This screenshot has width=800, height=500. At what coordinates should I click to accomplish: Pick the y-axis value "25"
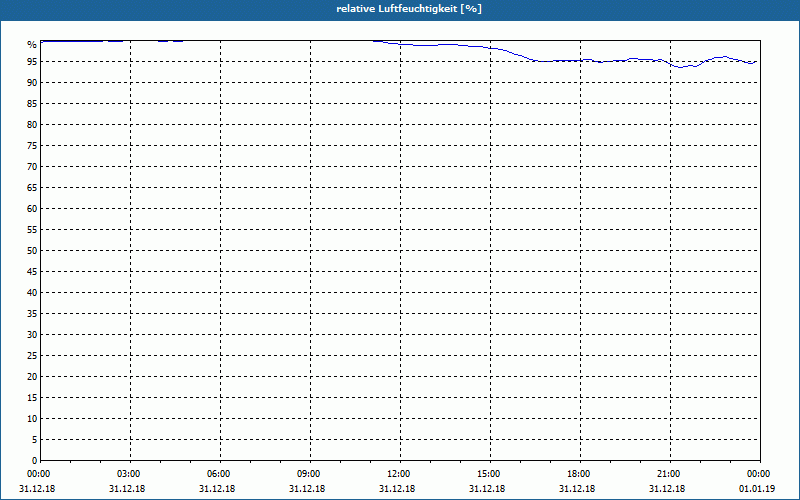[x=32, y=356]
